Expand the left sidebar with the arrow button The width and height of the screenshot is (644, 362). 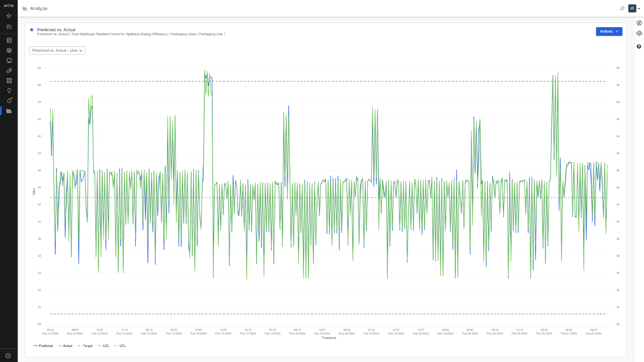pos(9,355)
